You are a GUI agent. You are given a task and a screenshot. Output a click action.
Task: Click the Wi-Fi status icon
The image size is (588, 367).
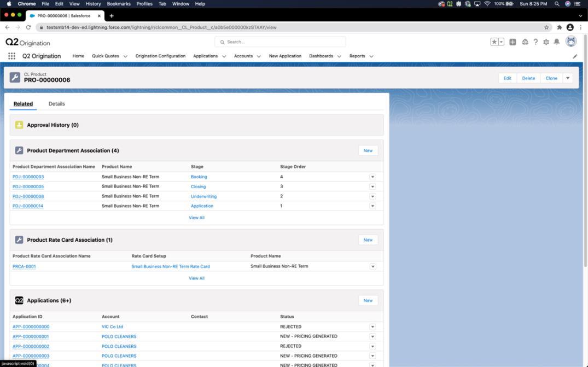487,4
